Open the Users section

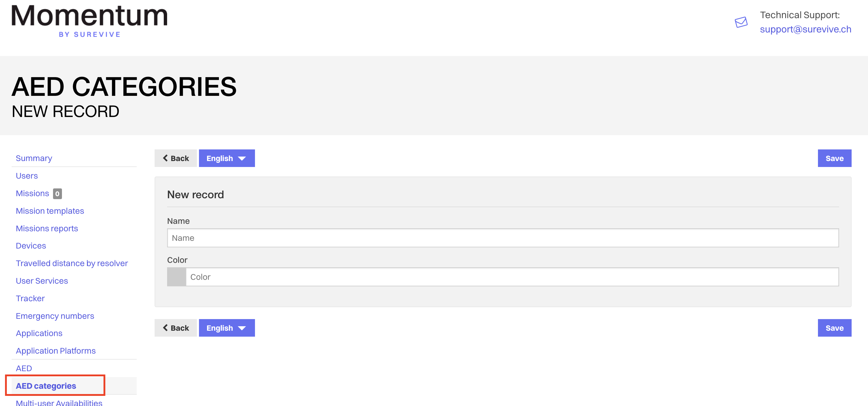pyautogui.click(x=26, y=175)
